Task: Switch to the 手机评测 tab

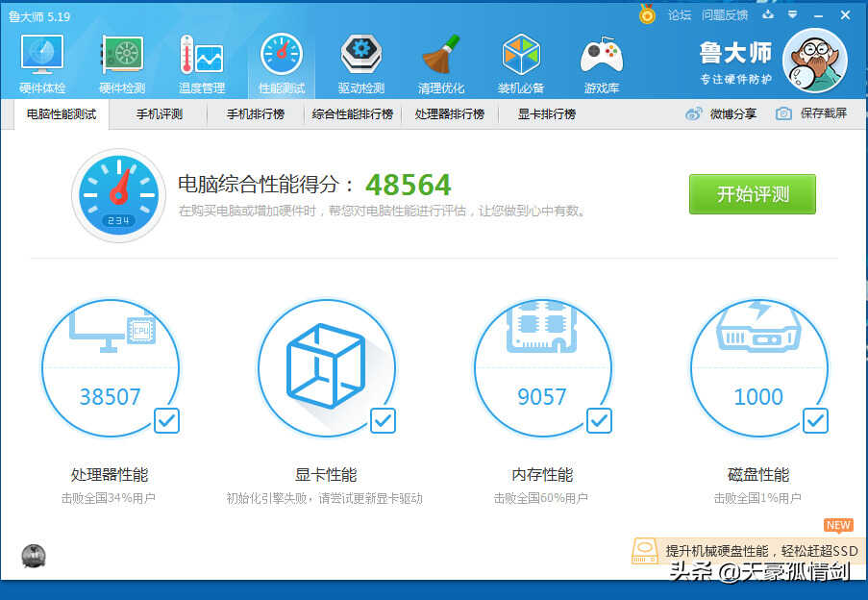Action: coord(160,114)
